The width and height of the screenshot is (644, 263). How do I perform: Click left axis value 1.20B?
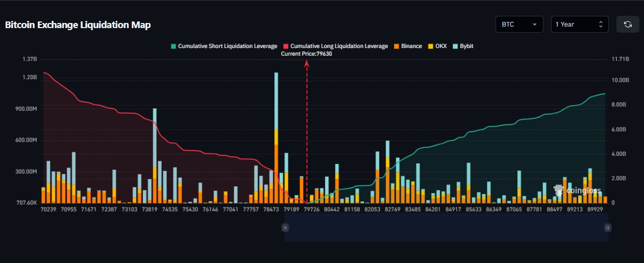pos(30,78)
